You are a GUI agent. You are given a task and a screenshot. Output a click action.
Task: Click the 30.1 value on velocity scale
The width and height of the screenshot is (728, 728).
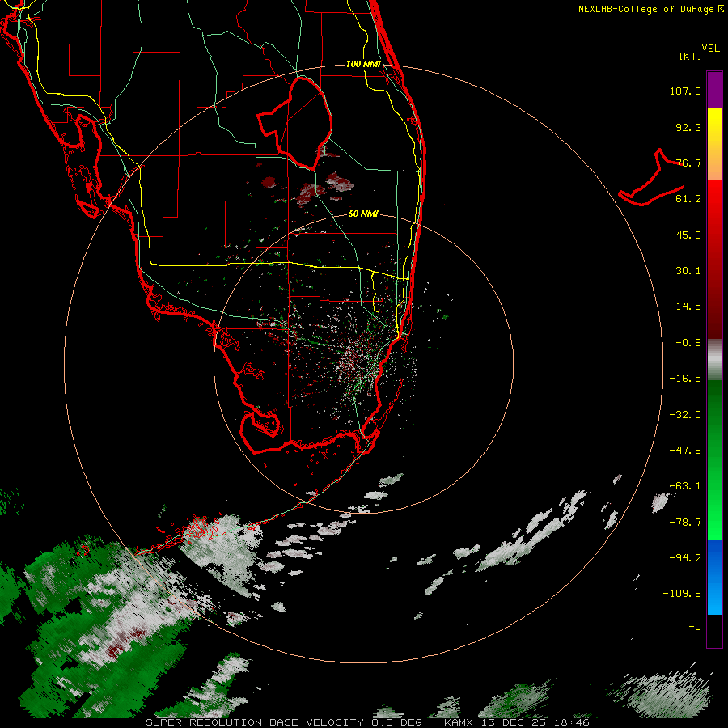click(x=688, y=271)
